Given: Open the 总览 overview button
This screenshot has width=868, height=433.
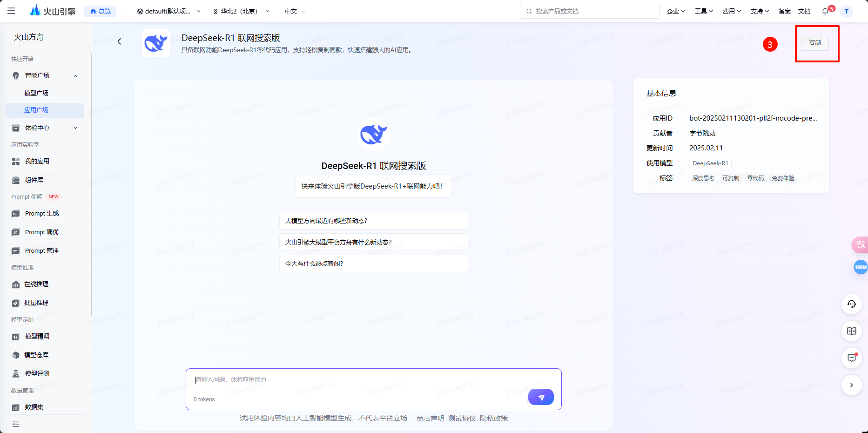Looking at the screenshot, I should click(x=100, y=11).
